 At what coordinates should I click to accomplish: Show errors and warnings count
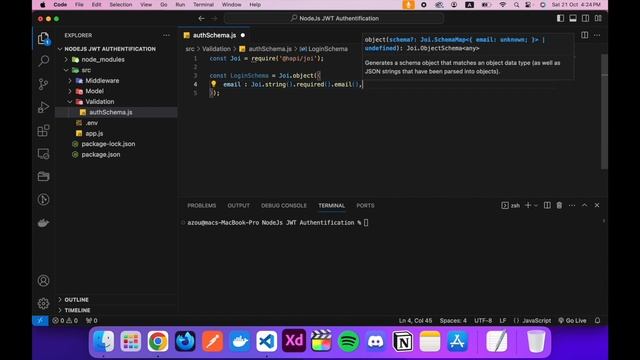[x=65, y=320]
